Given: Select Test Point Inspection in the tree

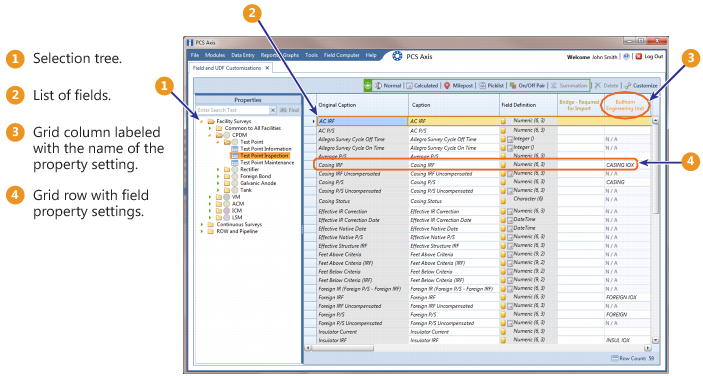Looking at the screenshot, I should pos(264,156).
